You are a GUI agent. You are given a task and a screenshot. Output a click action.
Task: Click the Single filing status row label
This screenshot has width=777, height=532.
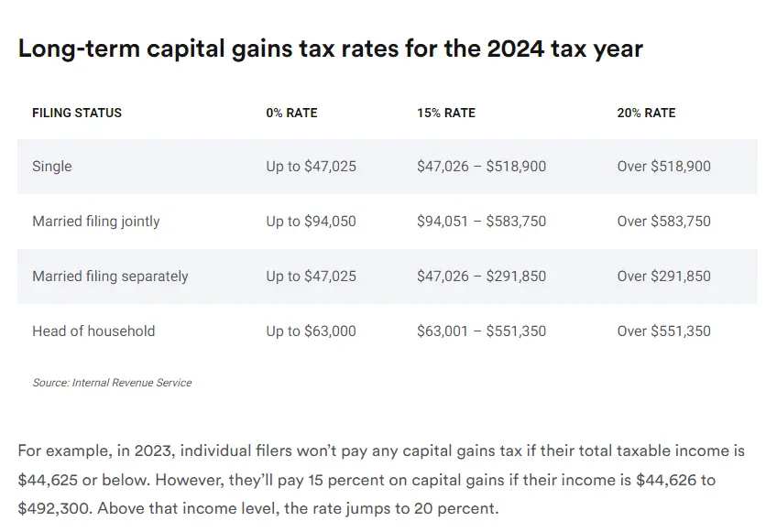click(x=52, y=167)
